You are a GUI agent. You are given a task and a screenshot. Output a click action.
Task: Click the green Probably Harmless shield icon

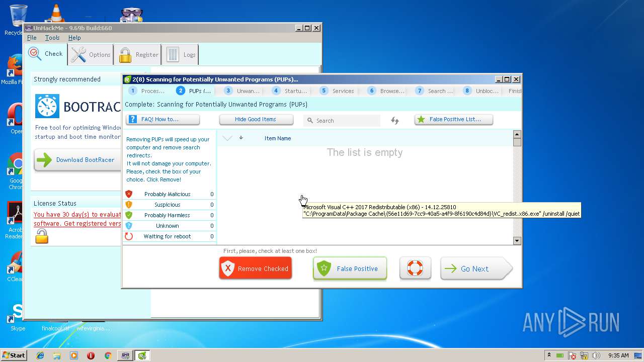tap(129, 215)
